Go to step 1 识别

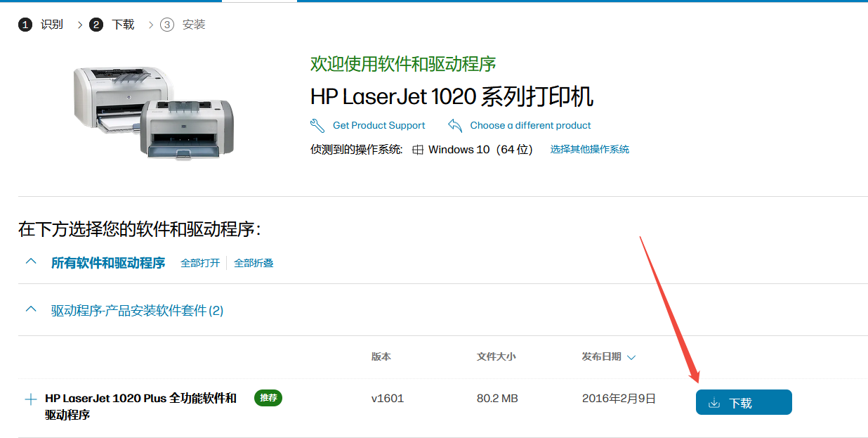click(41, 25)
